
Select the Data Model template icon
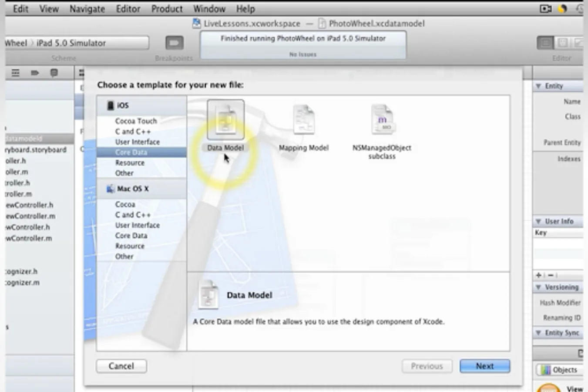[x=225, y=119]
